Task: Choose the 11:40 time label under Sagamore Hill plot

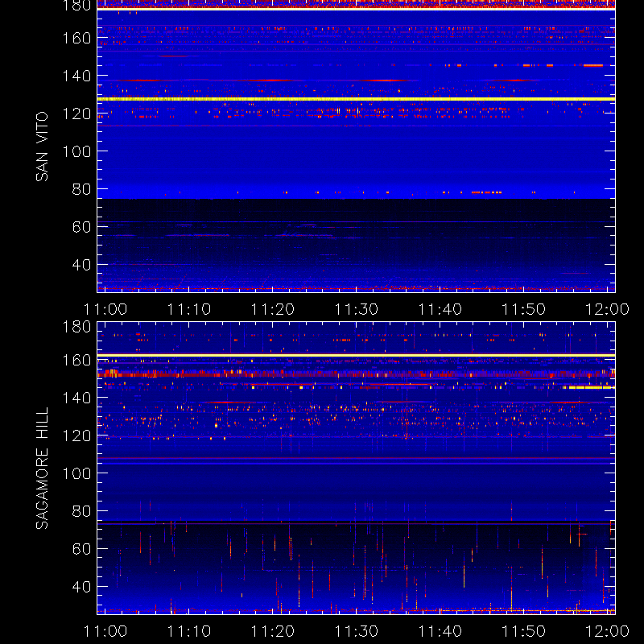Action: (440, 631)
